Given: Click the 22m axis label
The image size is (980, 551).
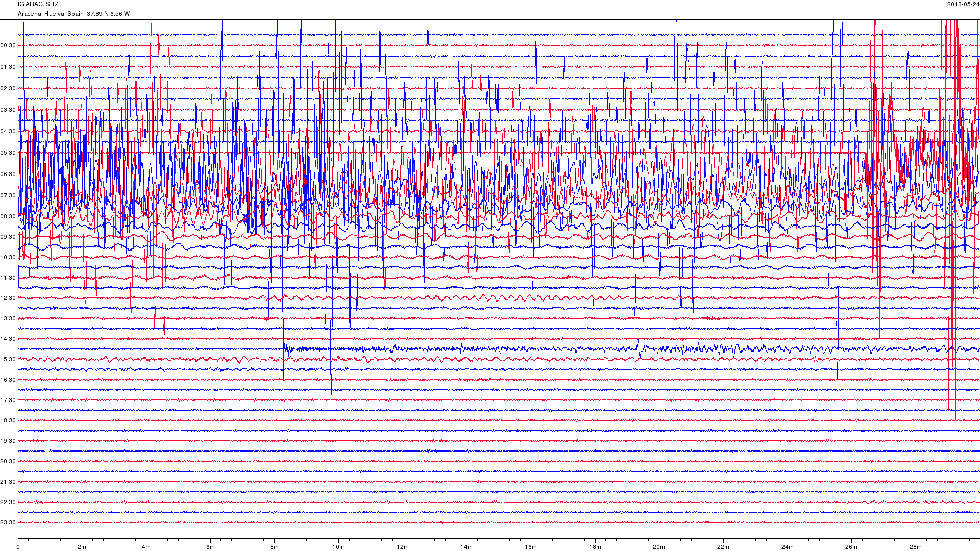Looking at the screenshot, I should [x=723, y=547].
